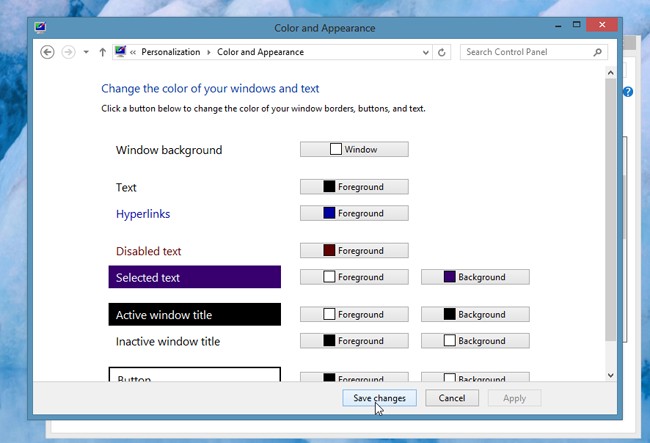
Task: Click the help icon in the background window
Action: tap(628, 92)
